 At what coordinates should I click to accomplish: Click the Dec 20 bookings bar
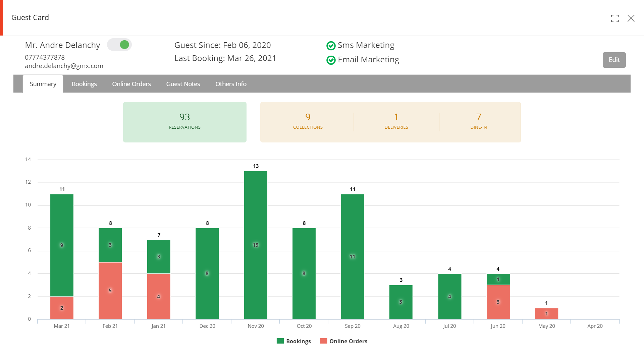click(207, 274)
